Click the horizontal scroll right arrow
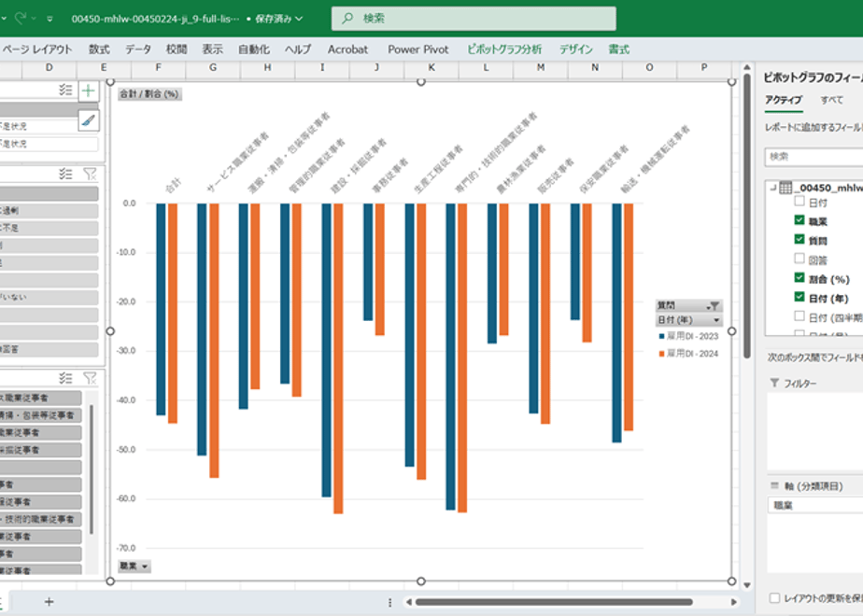 [734, 602]
